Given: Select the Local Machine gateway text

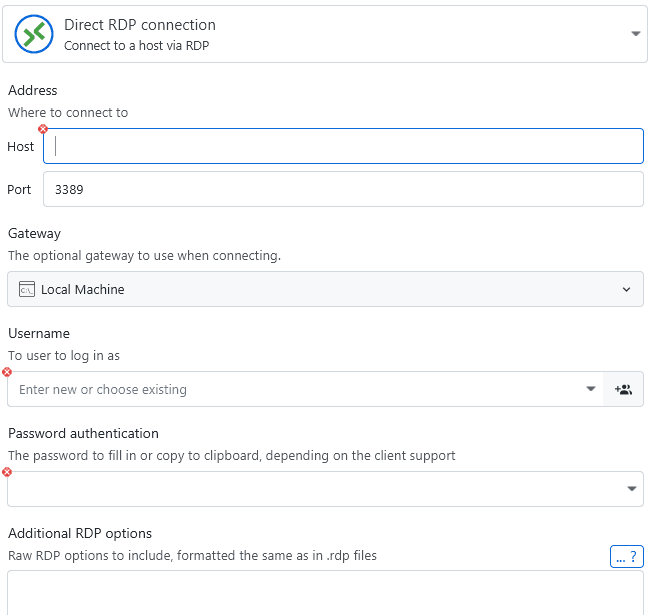Looking at the screenshot, I should [83, 290].
